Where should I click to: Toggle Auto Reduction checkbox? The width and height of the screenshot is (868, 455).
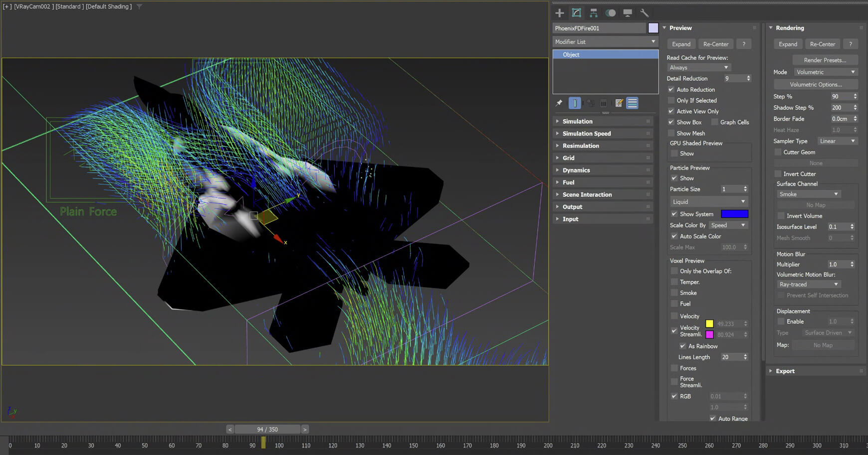click(671, 89)
